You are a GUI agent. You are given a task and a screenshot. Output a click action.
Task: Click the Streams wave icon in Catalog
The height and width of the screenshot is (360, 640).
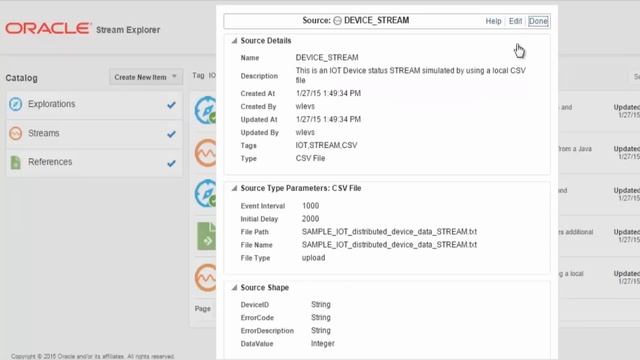tap(16, 133)
